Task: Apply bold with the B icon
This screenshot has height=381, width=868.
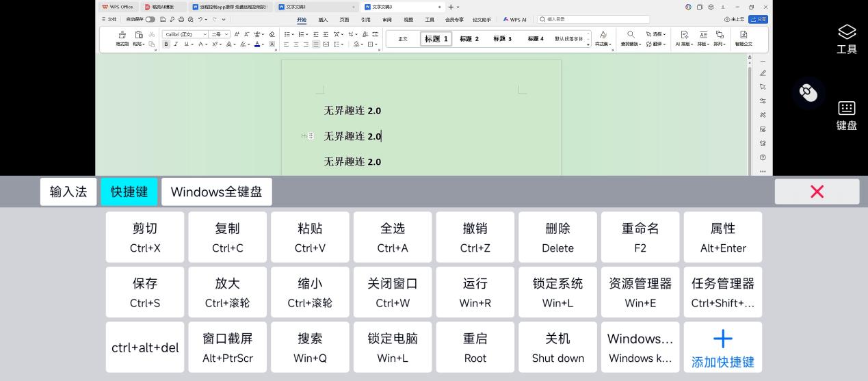Action: 166,44
